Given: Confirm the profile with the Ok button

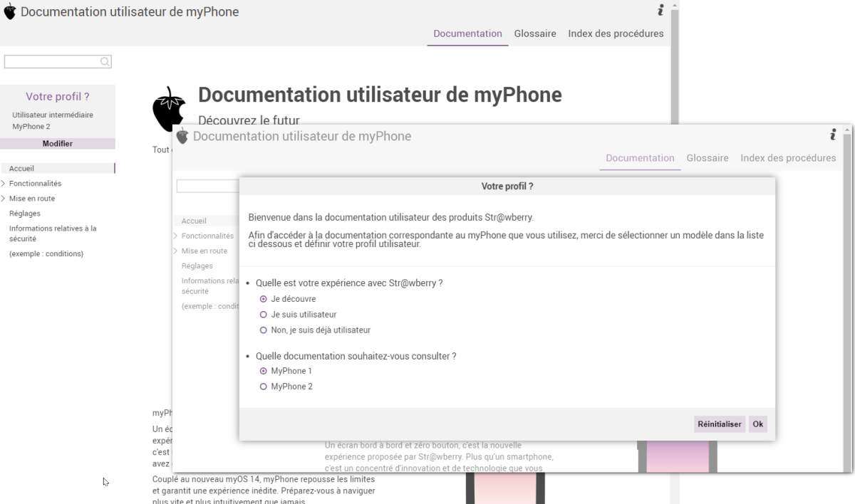Looking at the screenshot, I should coord(757,424).
